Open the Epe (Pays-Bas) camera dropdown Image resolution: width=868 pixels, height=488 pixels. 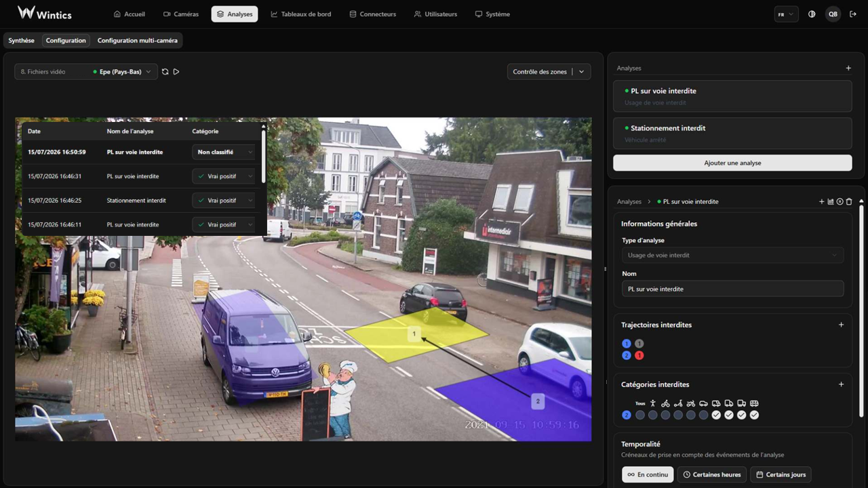[122, 72]
